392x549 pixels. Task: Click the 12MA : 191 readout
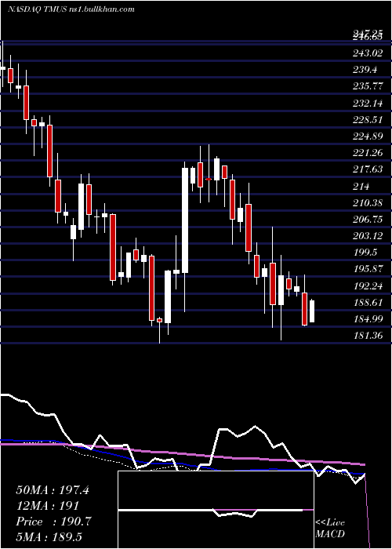47,506
